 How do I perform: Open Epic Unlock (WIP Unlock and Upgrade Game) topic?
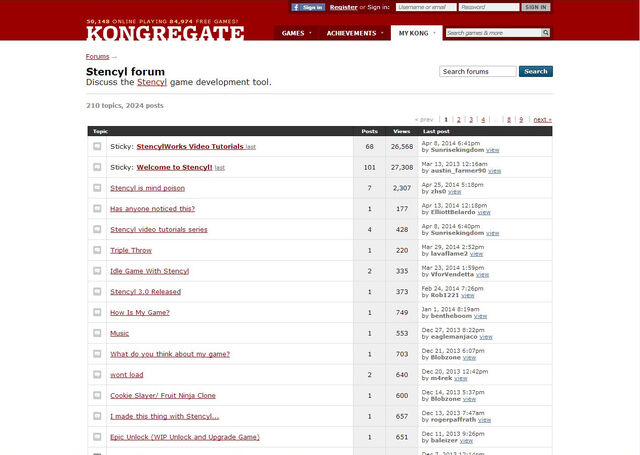[x=184, y=437]
